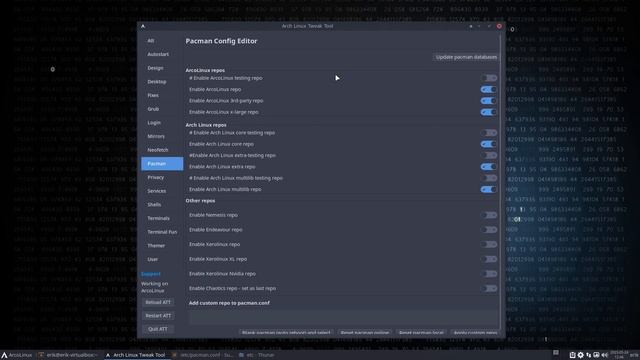Switch to erik@erik-virtualbox terminal taskbar item
Viewport: 640px width, 360px height.
pyautogui.click(x=69, y=355)
